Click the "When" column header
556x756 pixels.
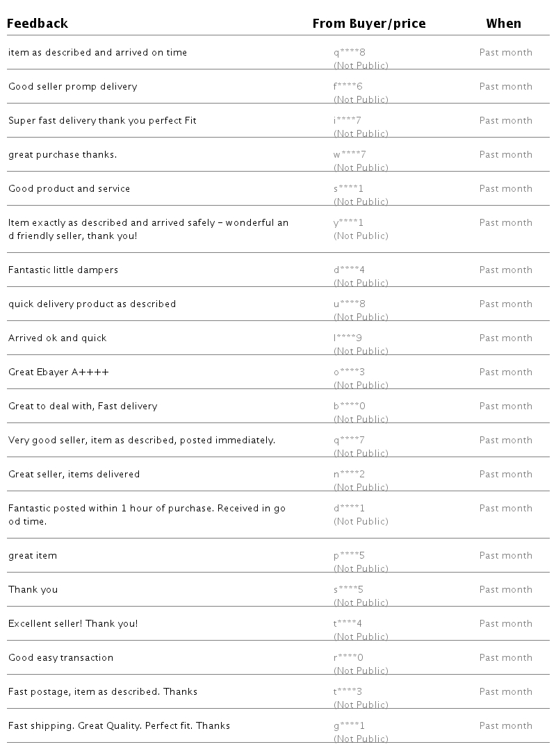[x=503, y=24]
